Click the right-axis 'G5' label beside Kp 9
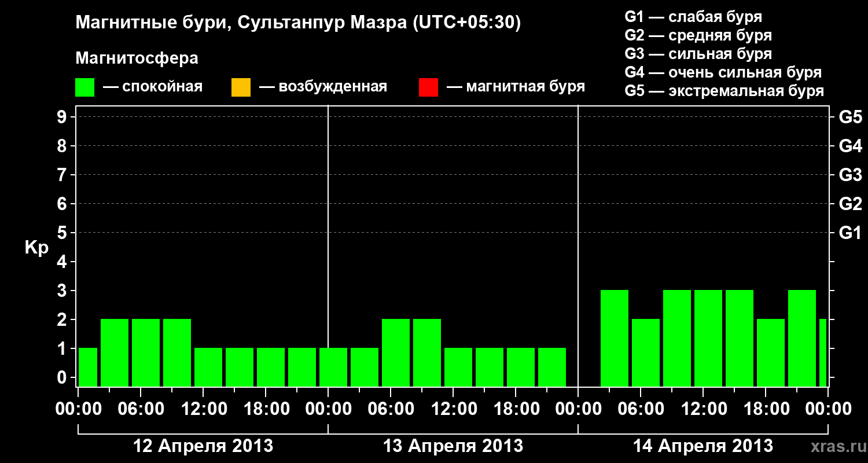868x463 pixels. point(851,117)
